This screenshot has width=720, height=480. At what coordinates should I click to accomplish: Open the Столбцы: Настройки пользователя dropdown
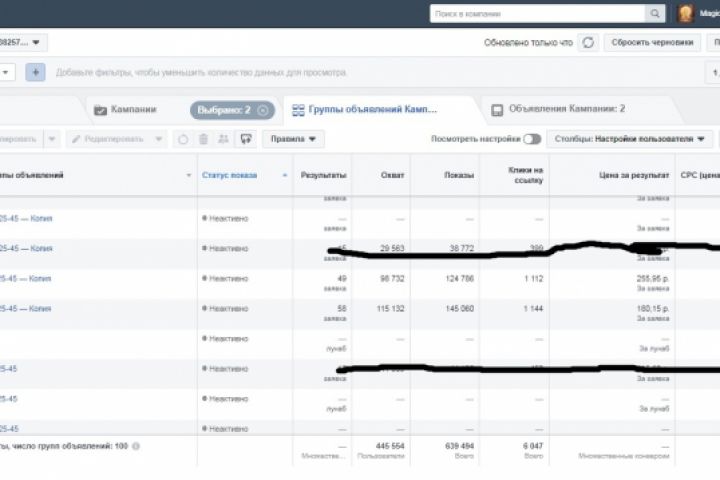tap(630, 139)
